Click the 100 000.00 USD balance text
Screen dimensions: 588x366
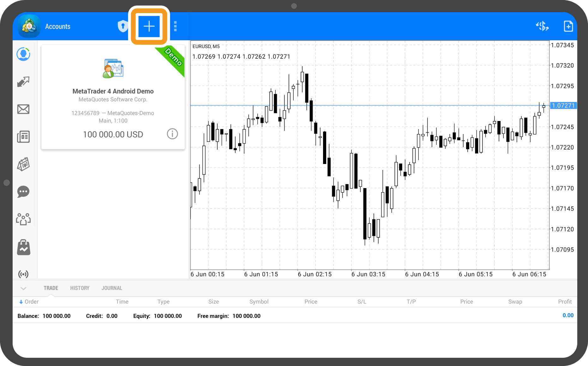[x=113, y=135]
